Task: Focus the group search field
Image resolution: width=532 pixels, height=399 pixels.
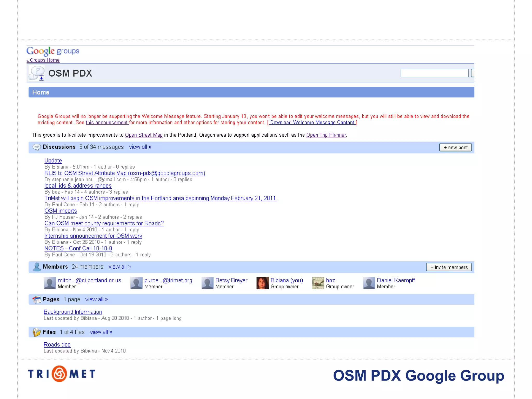Action: coord(434,73)
